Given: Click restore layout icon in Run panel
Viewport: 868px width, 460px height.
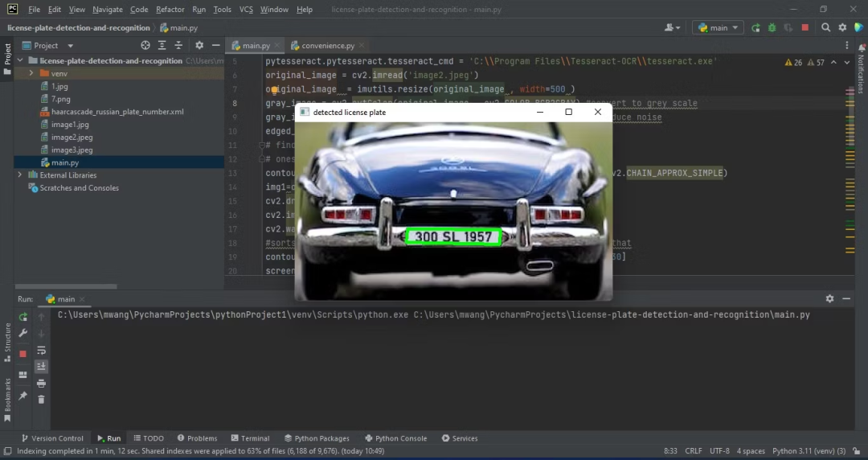Looking at the screenshot, I should pyautogui.click(x=23, y=375).
